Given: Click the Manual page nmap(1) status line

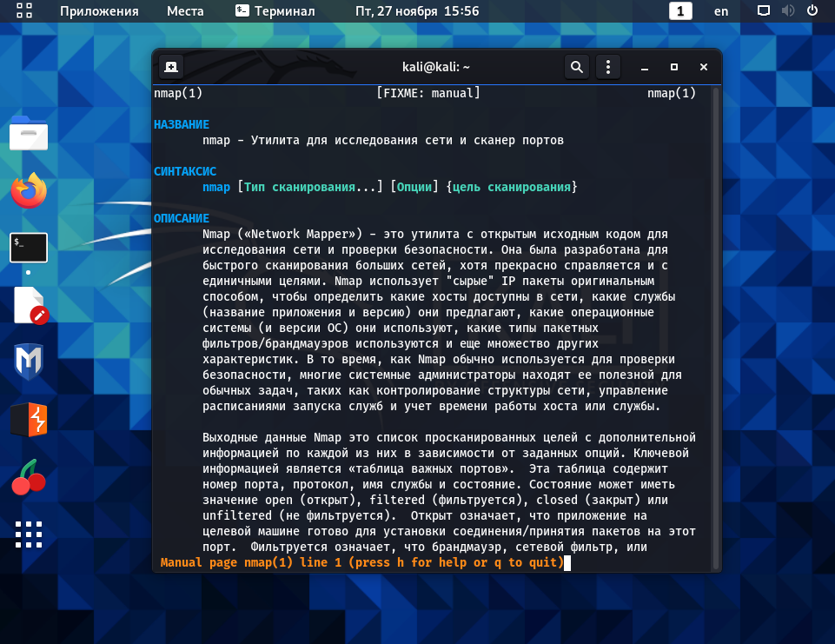Looking at the screenshot, I should coord(362,562).
